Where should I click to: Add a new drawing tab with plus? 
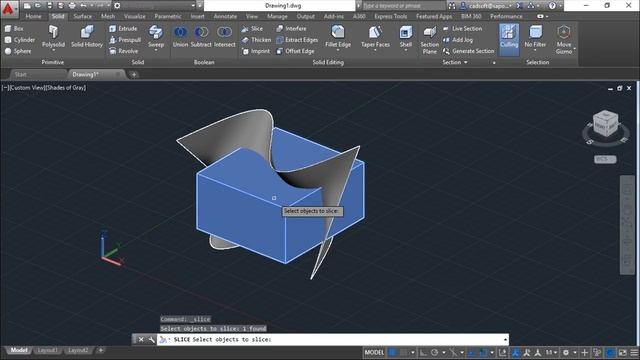pos(134,75)
